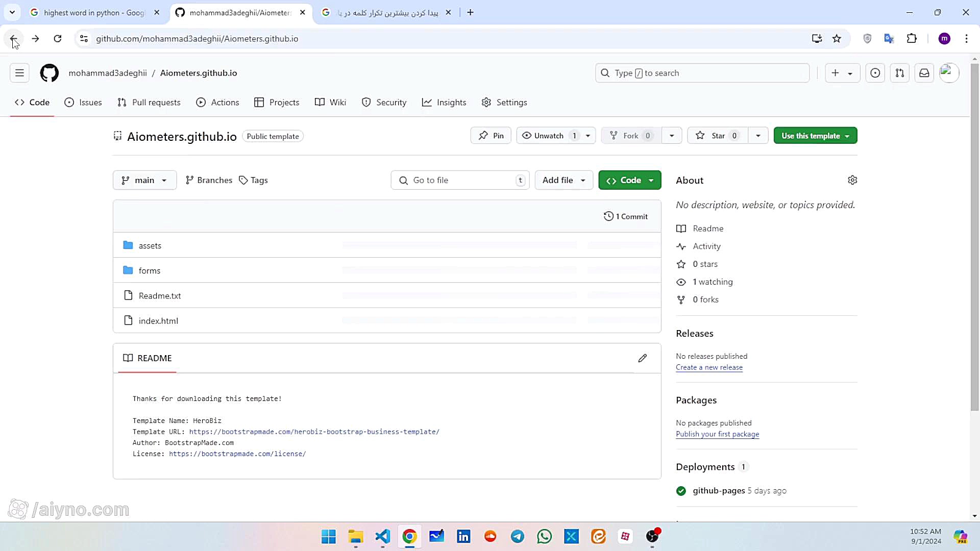This screenshot has height=551, width=980.
Task: Open pull requests icon in header
Action: 900,73
